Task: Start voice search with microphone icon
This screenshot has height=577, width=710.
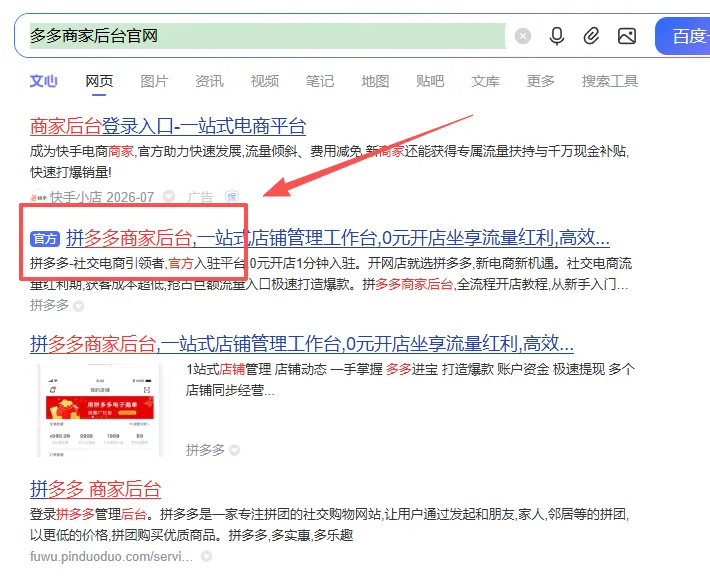Action: [556, 36]
